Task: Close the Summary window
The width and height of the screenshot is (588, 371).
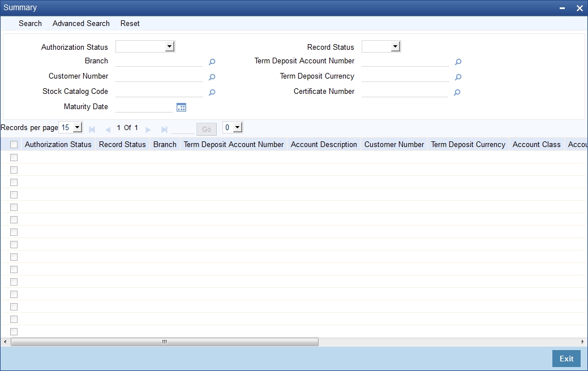Action: (580, 8)
